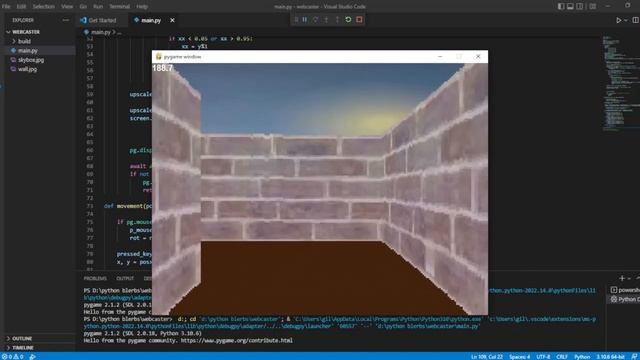Open the File menu

pos(6,7)
